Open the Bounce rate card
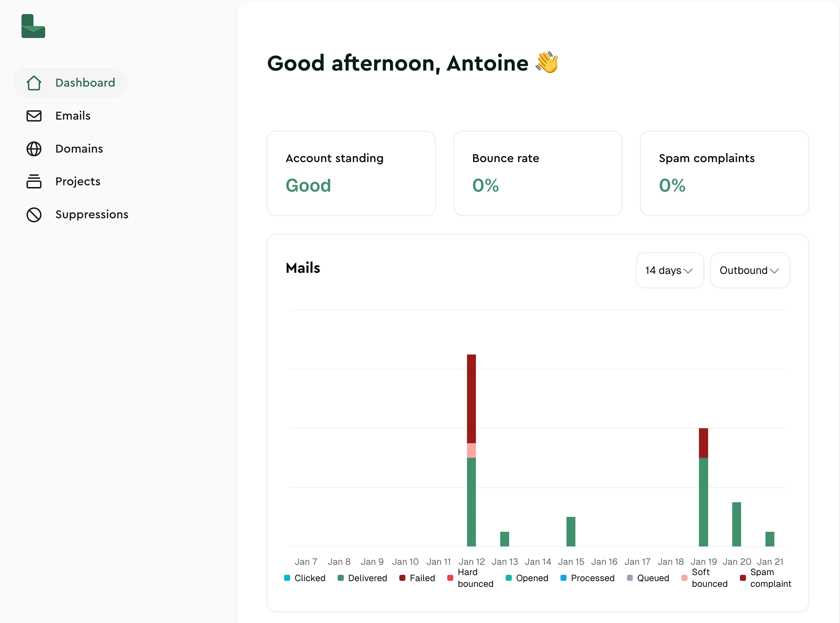 click(538, 174)
